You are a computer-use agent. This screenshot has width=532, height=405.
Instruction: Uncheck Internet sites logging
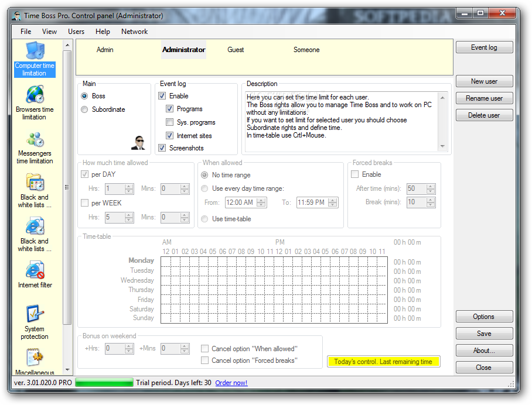click(169, 136)
